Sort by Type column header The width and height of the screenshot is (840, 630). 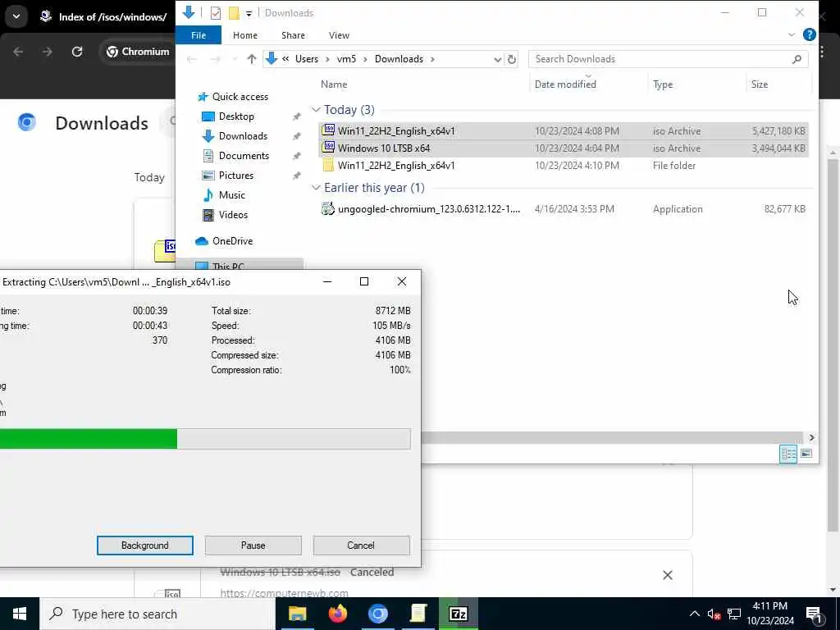[663, 84]
